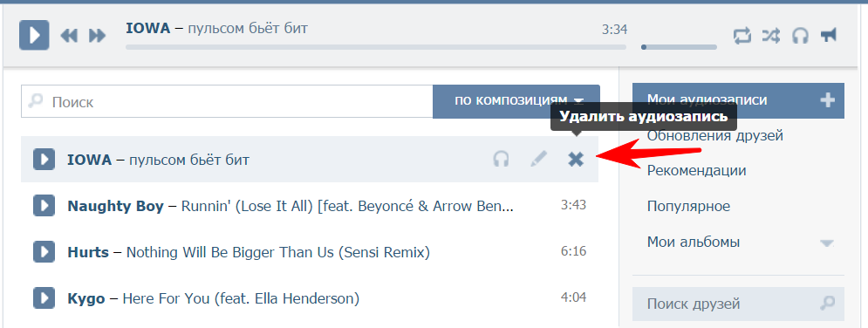Skip to the previous track
This screenshot has height=328, width=868.
pyautogui.click(x=69, y=36)
